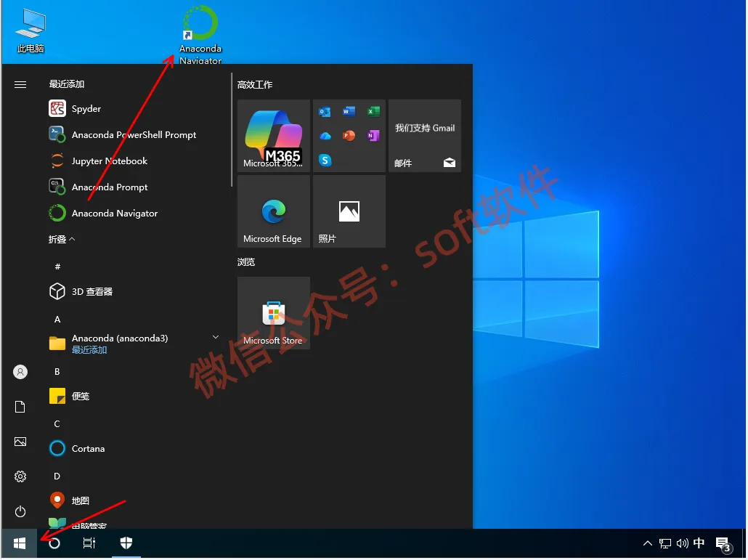Open Windows Security shield on taskbar

[x=126, y=543]
